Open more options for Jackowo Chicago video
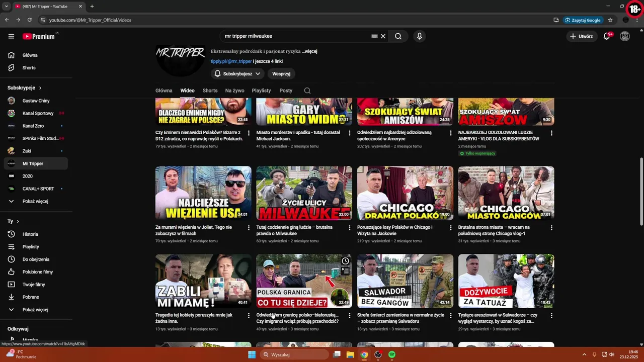The height and width of the screenshot is (362, 644). (x=451, y=228)
